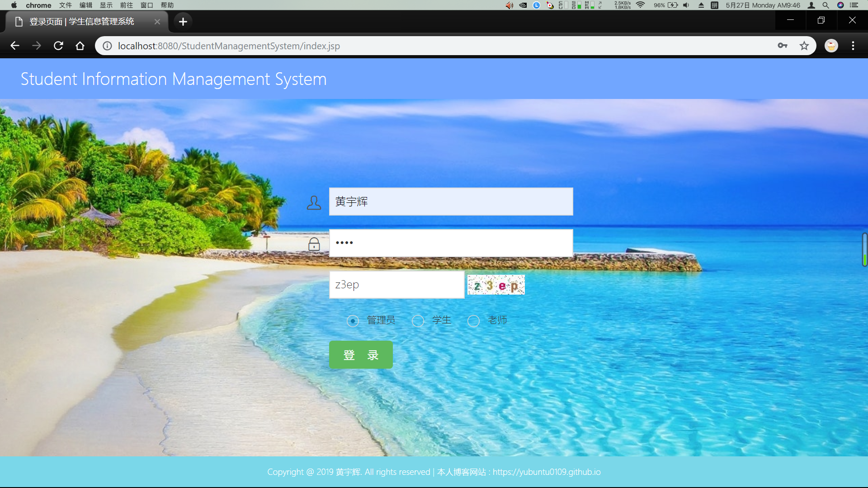Reload the login page
Screen dimensions: 868x488
pyautogui.click(x=58, y=46)
